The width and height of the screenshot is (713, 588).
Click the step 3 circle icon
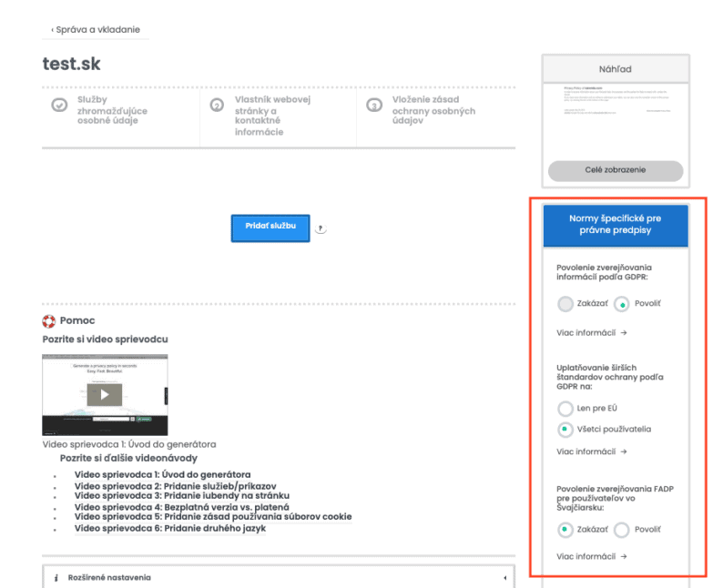pos(373,106)
